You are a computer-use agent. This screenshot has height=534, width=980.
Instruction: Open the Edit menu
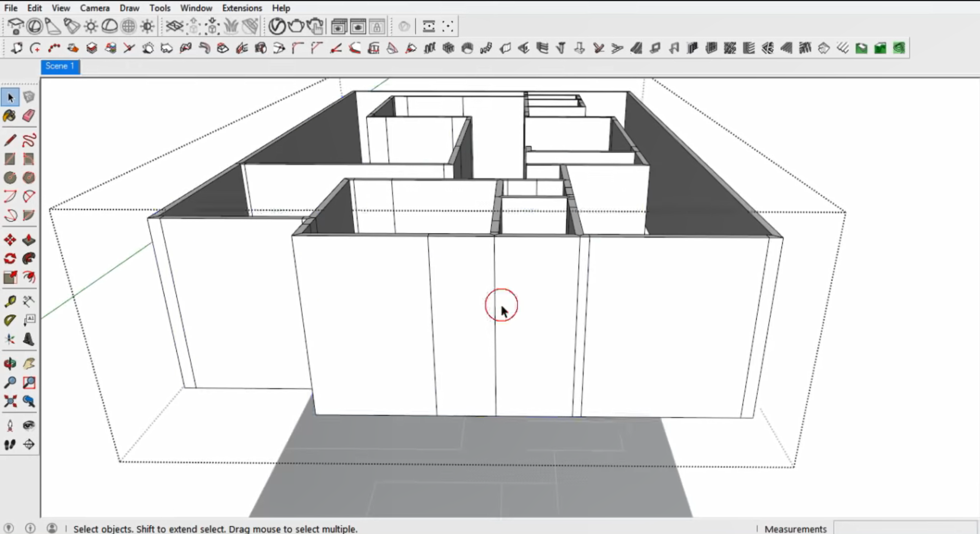[x=34, y=8]
